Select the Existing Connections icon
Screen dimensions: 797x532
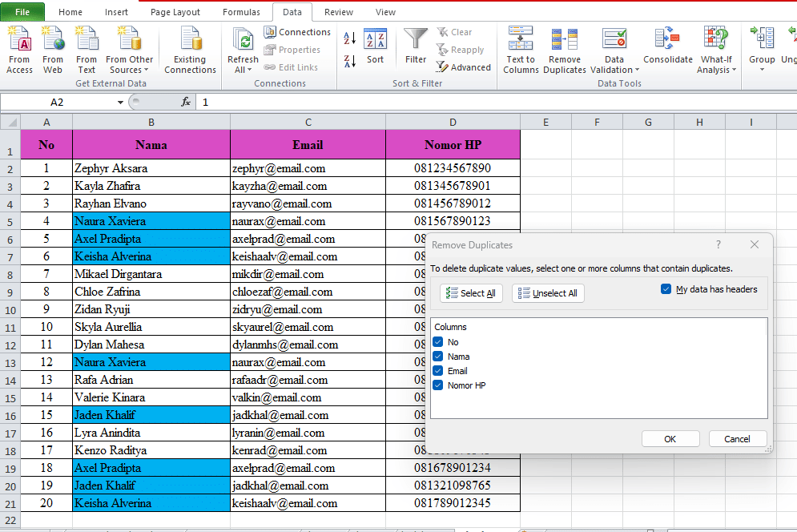click(190, 48)
